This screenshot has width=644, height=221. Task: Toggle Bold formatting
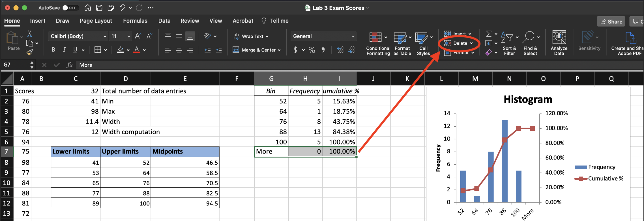point(53,50)
